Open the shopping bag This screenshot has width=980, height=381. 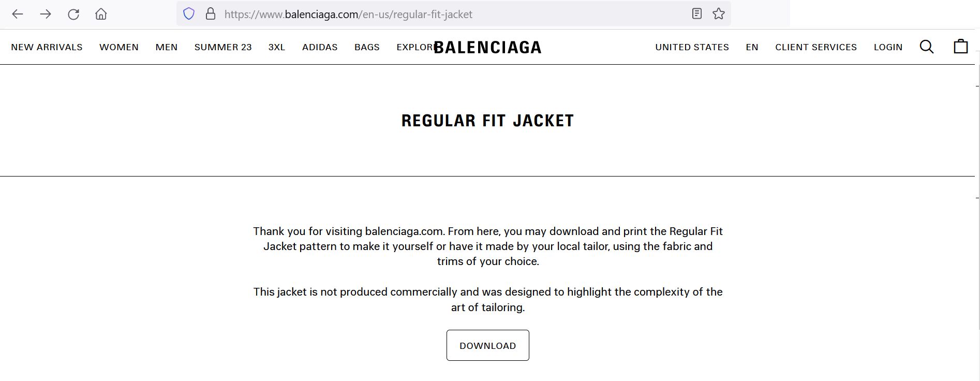[960, 47]
